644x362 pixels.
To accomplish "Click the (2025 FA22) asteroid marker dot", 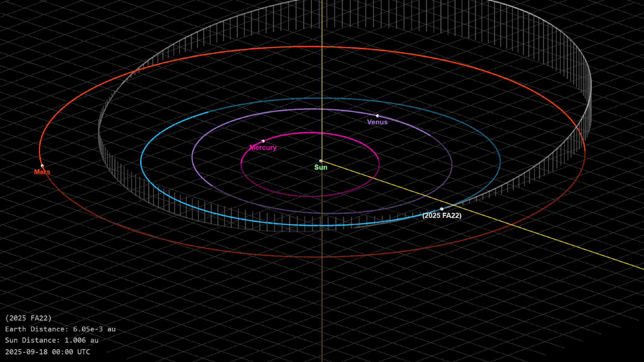I will coord(442,209).
